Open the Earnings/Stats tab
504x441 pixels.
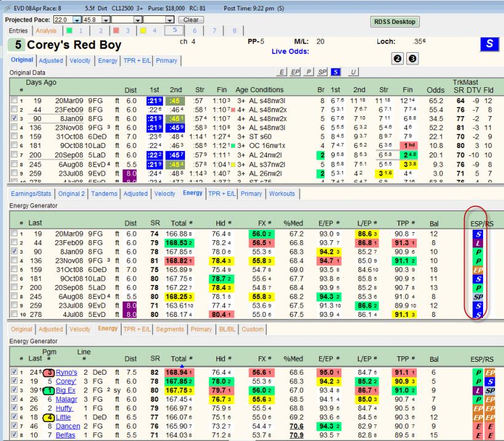31,193
